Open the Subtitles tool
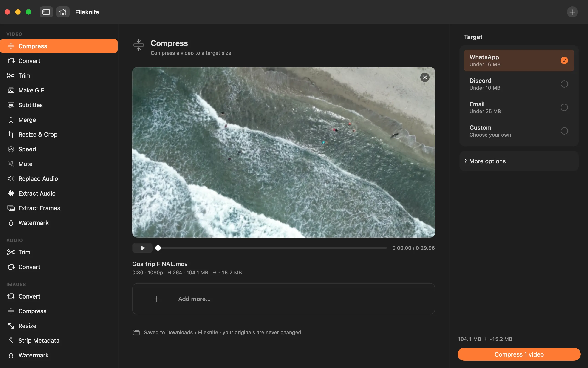This screenshot has width=588, height=368. pyautogui.click(x=59, y=105)
